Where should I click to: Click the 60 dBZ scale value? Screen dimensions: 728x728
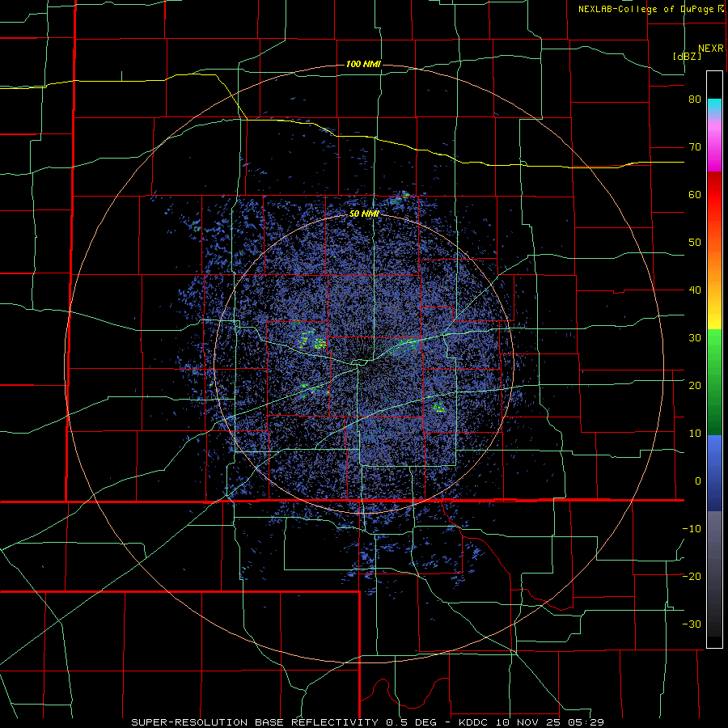695,194
